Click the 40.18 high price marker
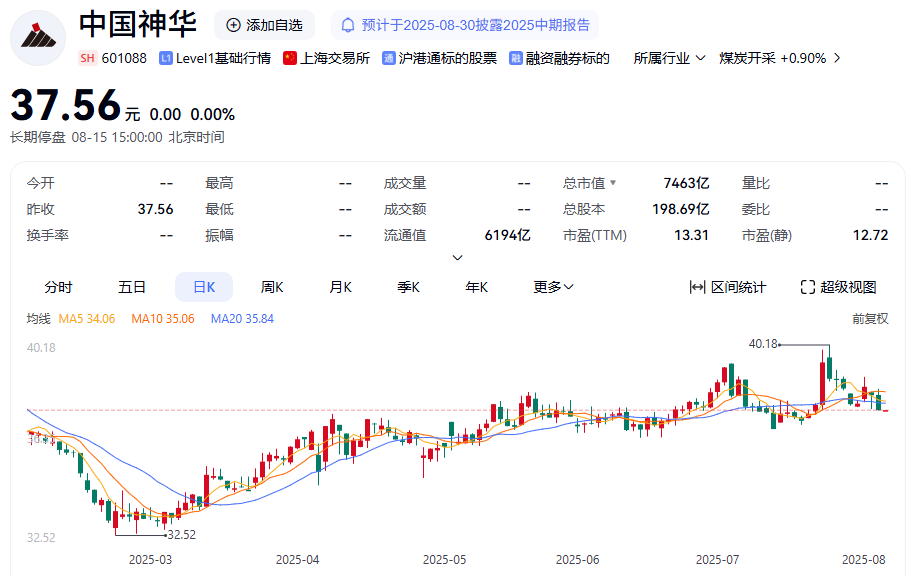 tap(763, 344)
